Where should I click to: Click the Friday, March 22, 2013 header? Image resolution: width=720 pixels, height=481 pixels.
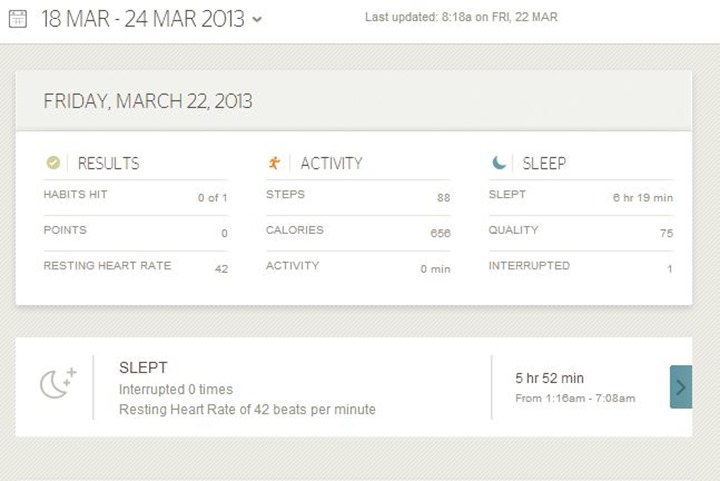(x=148, y=101)
